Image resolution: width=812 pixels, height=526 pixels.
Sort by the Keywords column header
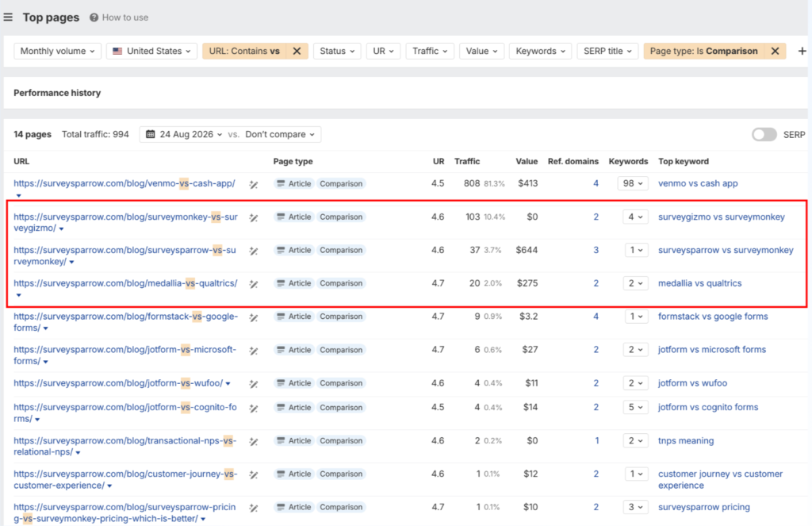point(628,161)
